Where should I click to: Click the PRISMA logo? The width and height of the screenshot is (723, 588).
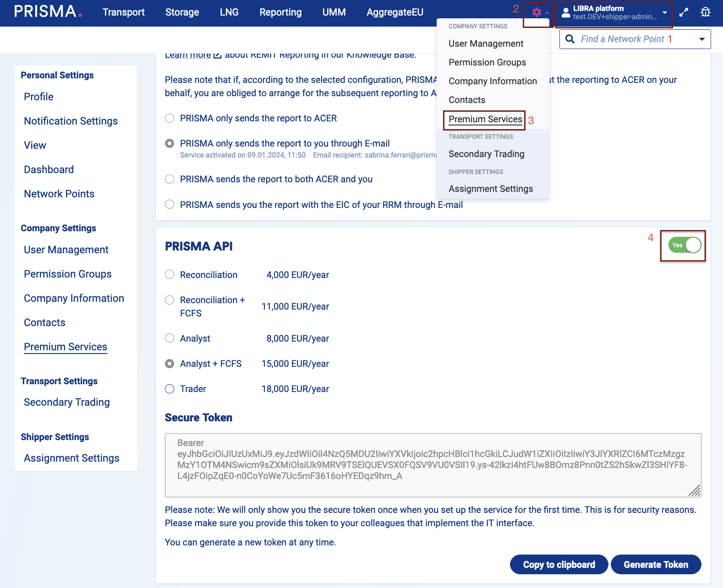48,11
